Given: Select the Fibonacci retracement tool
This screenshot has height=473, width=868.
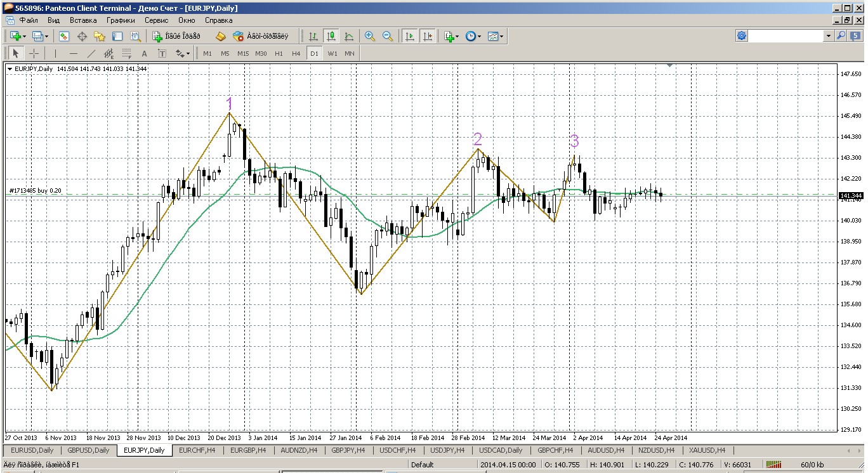Looking at the screenshot, I should click(x=126, y=53).
